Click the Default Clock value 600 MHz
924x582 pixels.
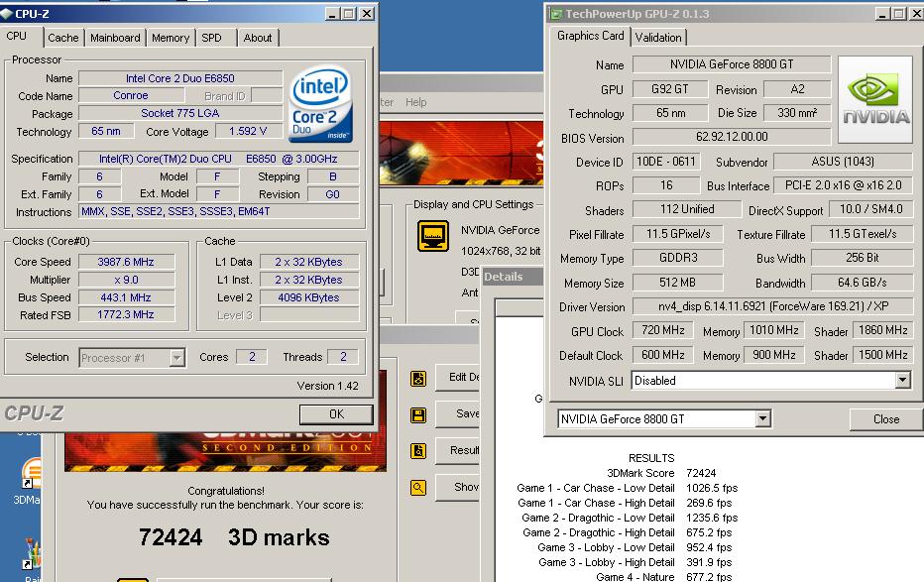coord(663,355)
